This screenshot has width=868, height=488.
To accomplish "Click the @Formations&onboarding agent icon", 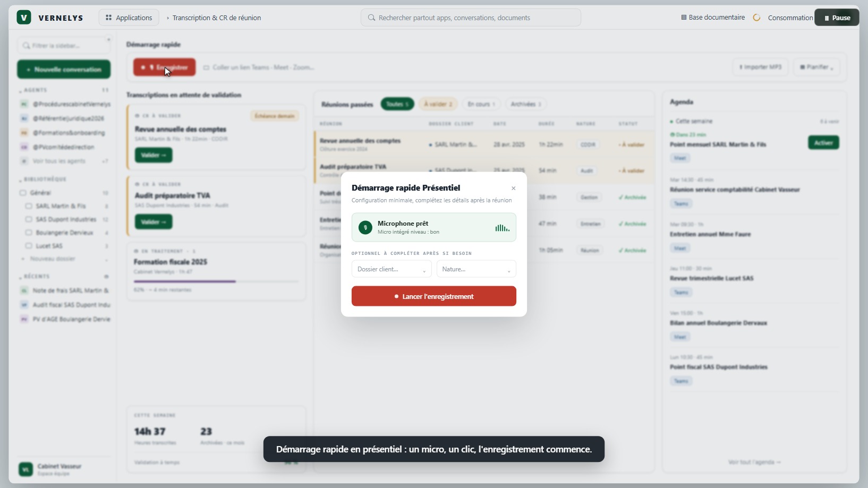I will (24, 133).
